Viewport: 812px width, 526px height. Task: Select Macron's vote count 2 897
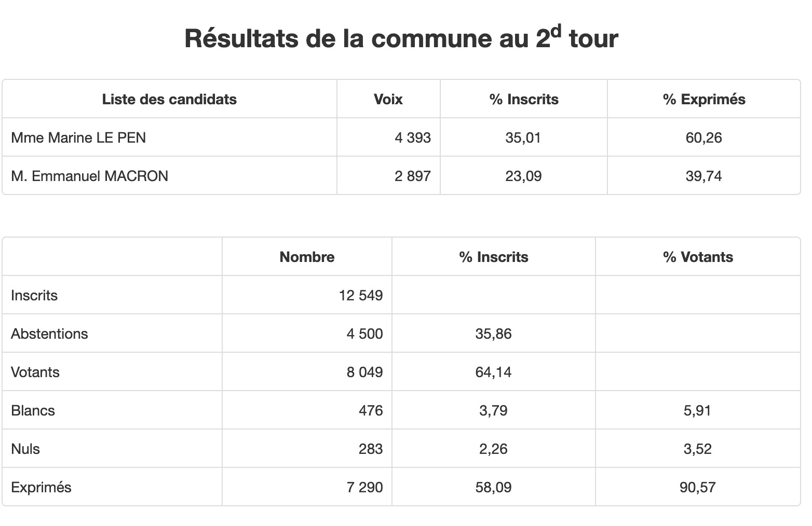(413, 176)
